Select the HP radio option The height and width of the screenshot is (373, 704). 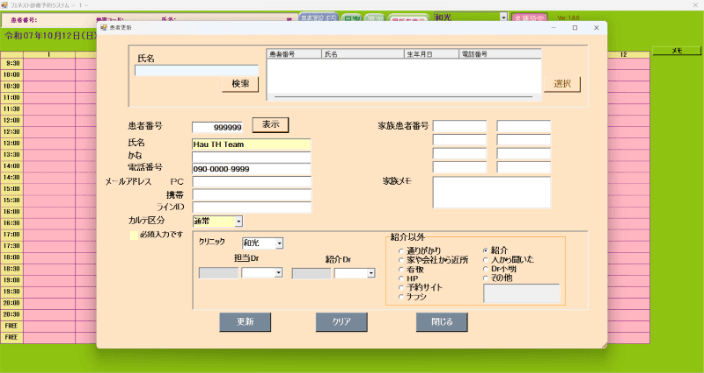[401, 279]
